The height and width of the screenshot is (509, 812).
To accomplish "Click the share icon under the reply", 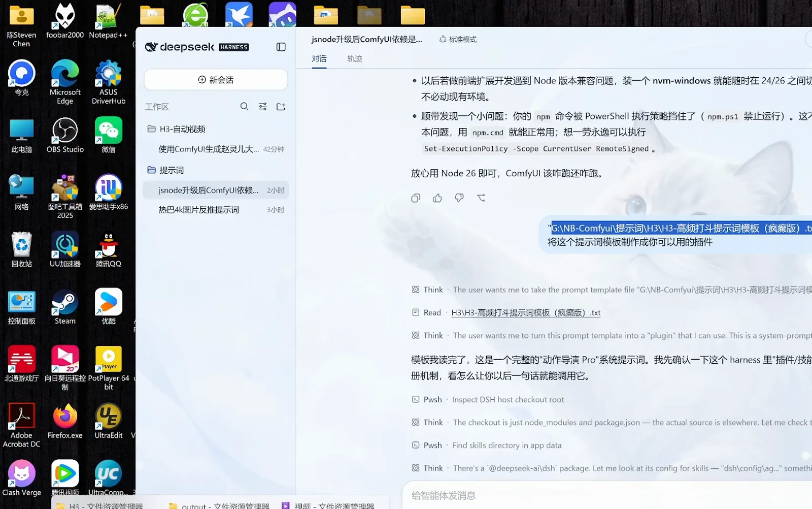I will pyautogui.click(x=481, y=198).
